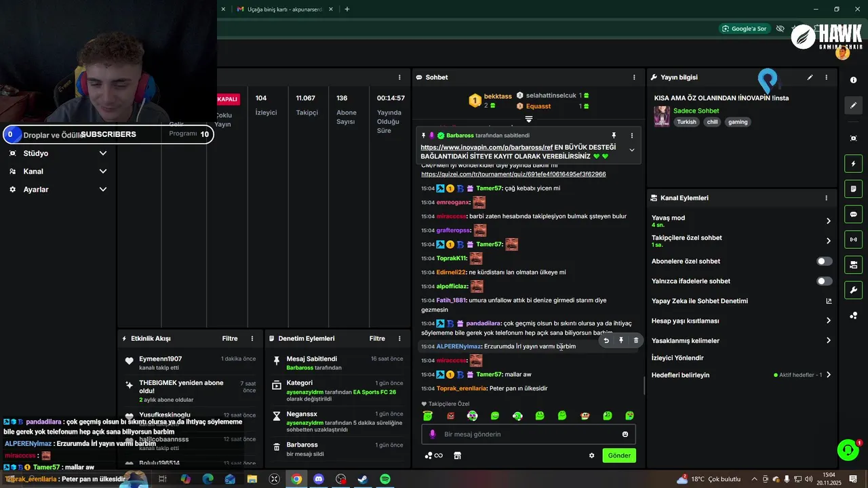The image size is (868, 488).
Task: Expand the chat leaderboard arrow under bekktass
Action: [529, 119]
